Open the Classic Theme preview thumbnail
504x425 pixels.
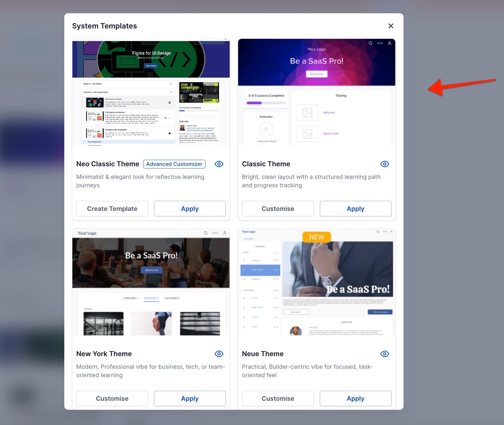tap(317, 92)
